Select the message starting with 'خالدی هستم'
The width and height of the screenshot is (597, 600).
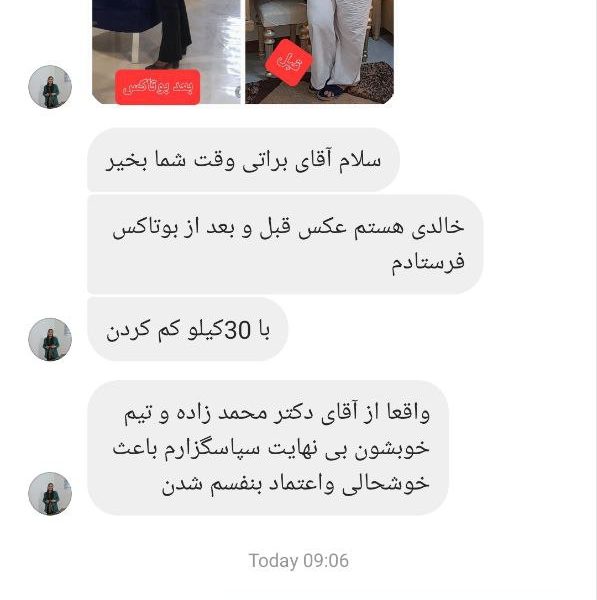[x=285, y=244]
